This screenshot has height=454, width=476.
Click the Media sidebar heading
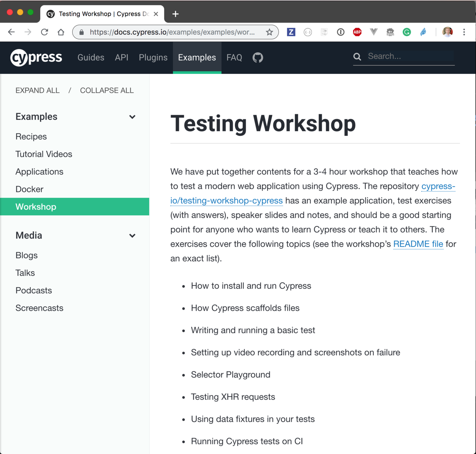point(29,235)
